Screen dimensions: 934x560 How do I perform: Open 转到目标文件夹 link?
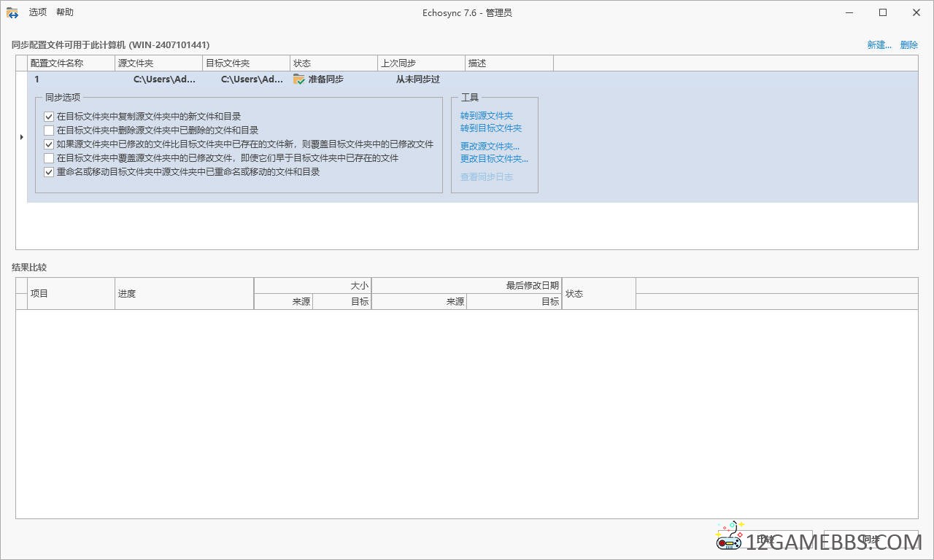[491, 128]
